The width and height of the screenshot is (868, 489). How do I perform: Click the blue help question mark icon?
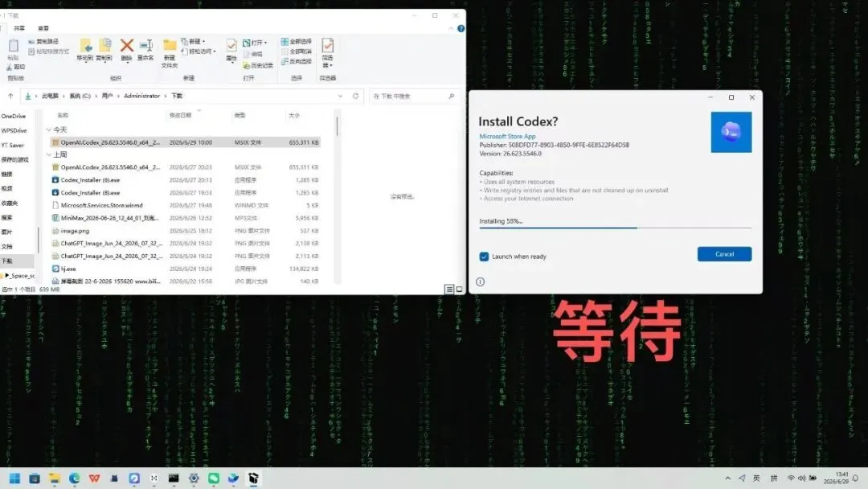(461, 28)
